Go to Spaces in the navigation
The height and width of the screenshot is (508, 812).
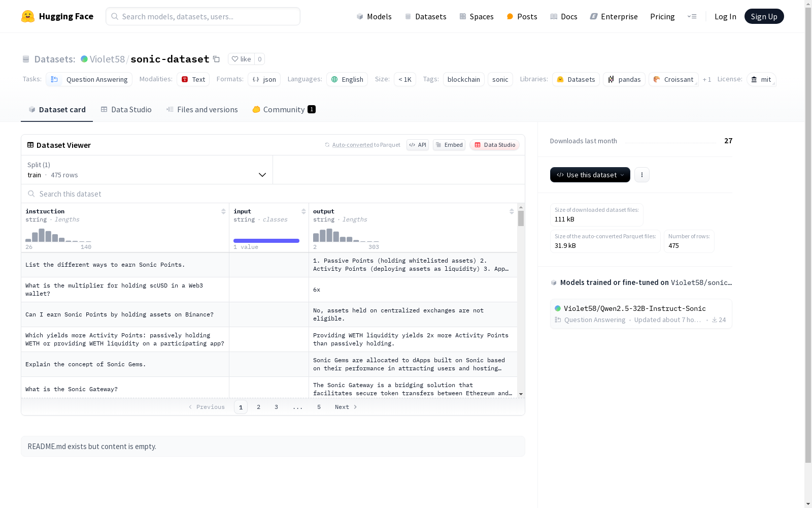pos(477,16)
